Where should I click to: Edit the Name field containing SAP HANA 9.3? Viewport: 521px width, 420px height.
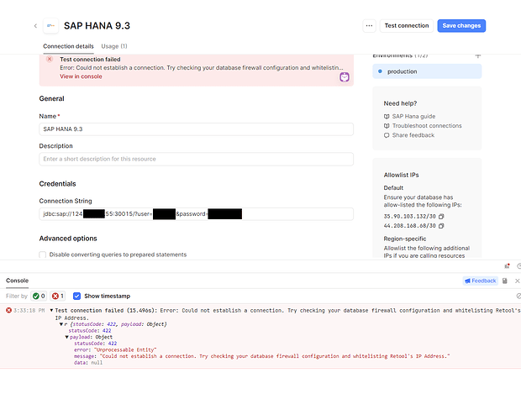tap(196, 129)
